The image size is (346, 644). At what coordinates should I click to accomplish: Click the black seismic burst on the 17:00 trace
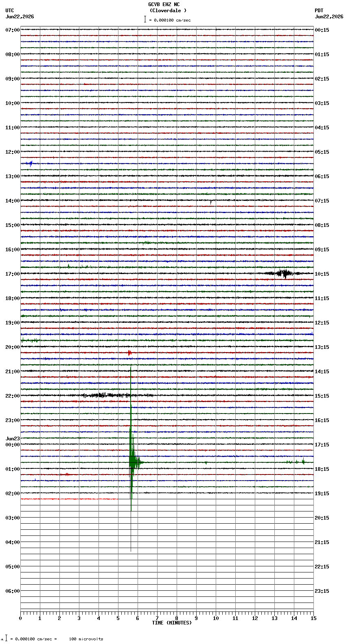pos(284,273)
